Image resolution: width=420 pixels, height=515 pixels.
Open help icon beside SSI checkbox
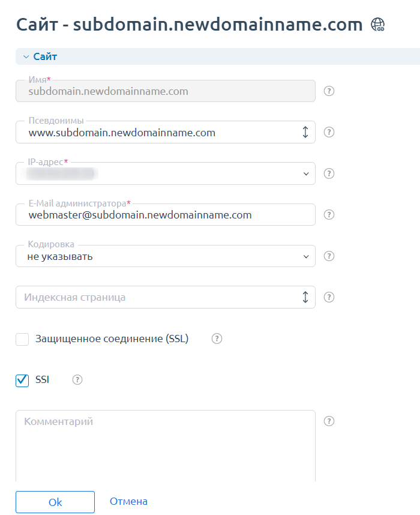[77, 380]
